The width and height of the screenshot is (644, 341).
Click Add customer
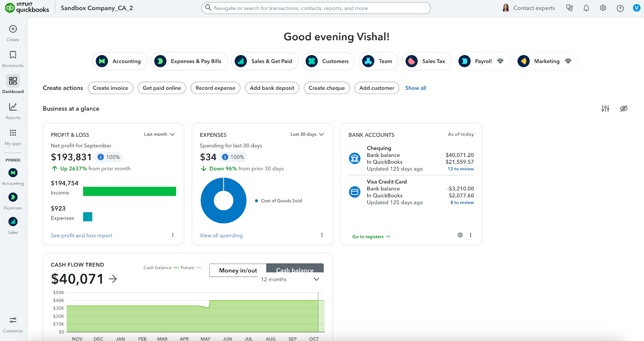click(x=377, y=88)
